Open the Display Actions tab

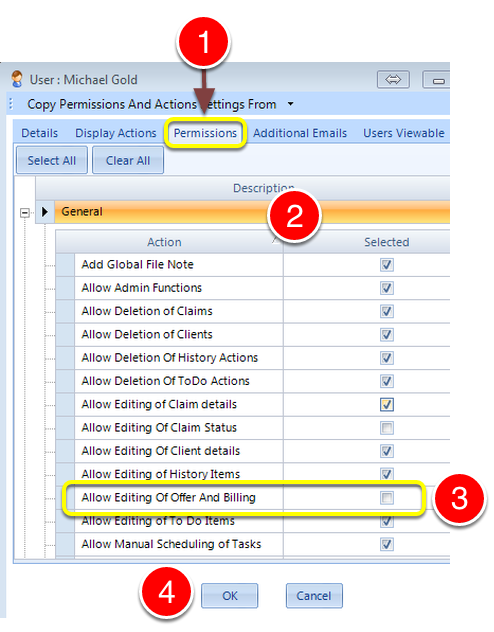[116, 133]
